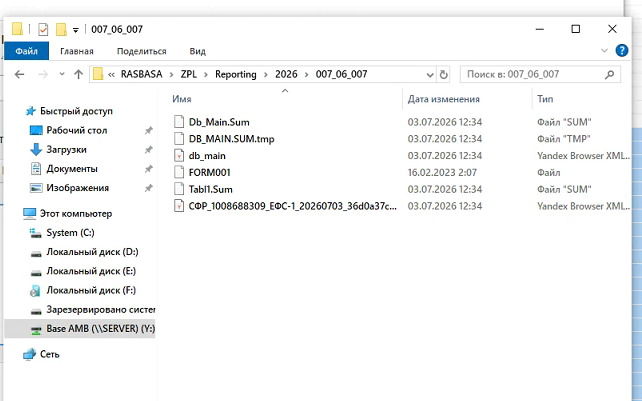Screen dimensions: 642x401
Task: Click the Этот компьютер monitor icon
Action: [x=29, y=213]
